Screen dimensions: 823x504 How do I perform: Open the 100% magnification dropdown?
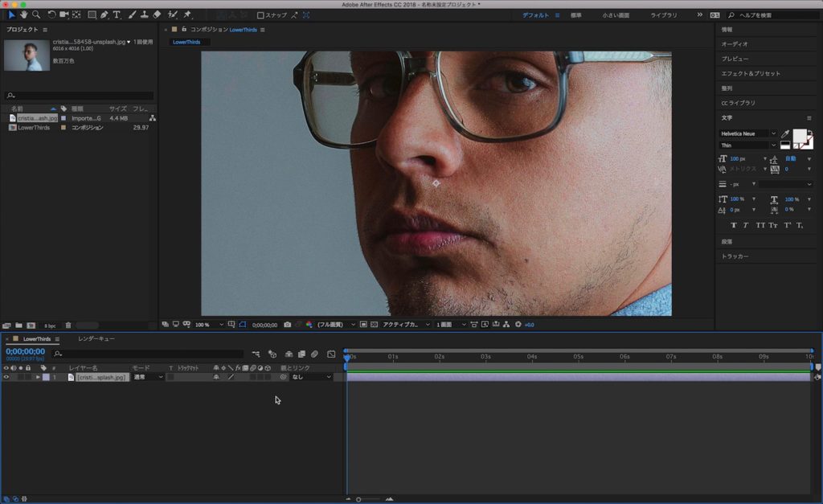(209, 325)
